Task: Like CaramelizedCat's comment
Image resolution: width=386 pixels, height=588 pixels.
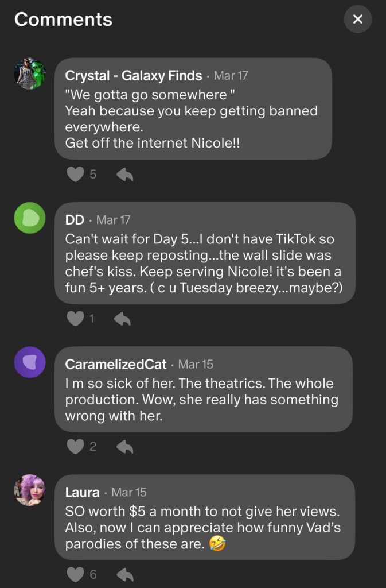Action: click(75, 447)
